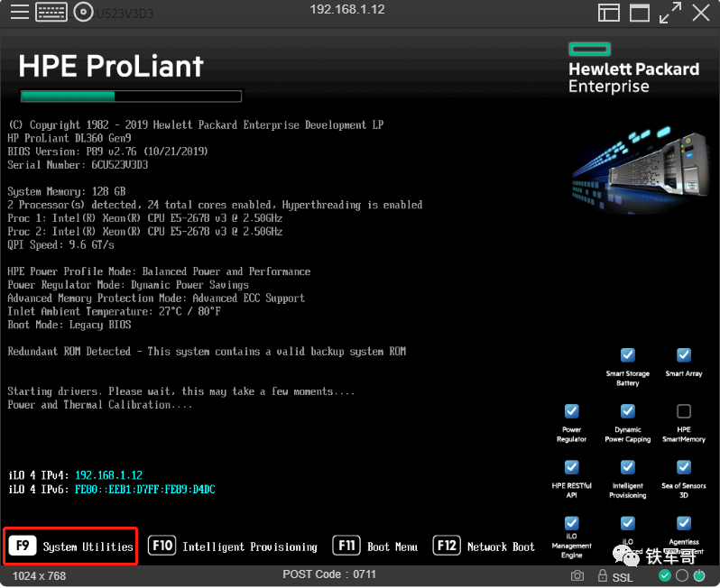Click the Proc 2: Intel Xeon line
The width and height of the screenshot is (720, 588).
[x=145, y=232]
